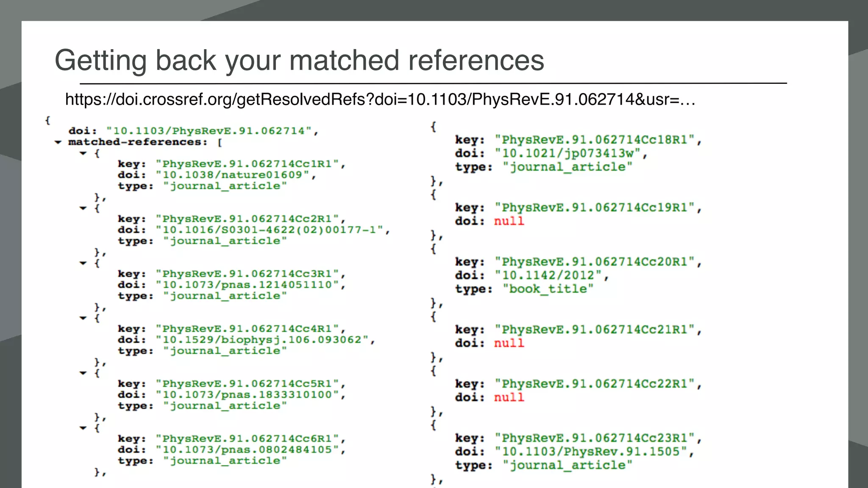Select doi value "10.1142/2012"
Screen dimensions: 868x488
click(x=548, y=275)
